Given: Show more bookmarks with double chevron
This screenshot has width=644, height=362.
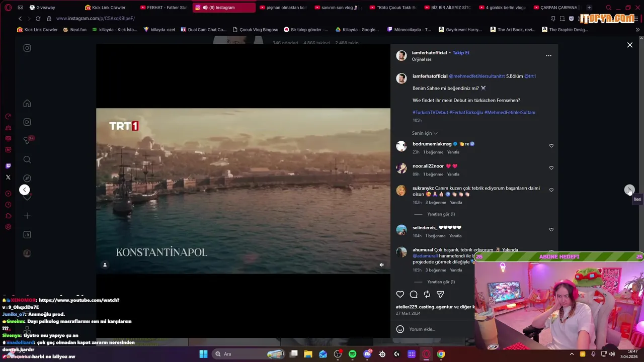Looking at the screenshot, I should point(637,30).
